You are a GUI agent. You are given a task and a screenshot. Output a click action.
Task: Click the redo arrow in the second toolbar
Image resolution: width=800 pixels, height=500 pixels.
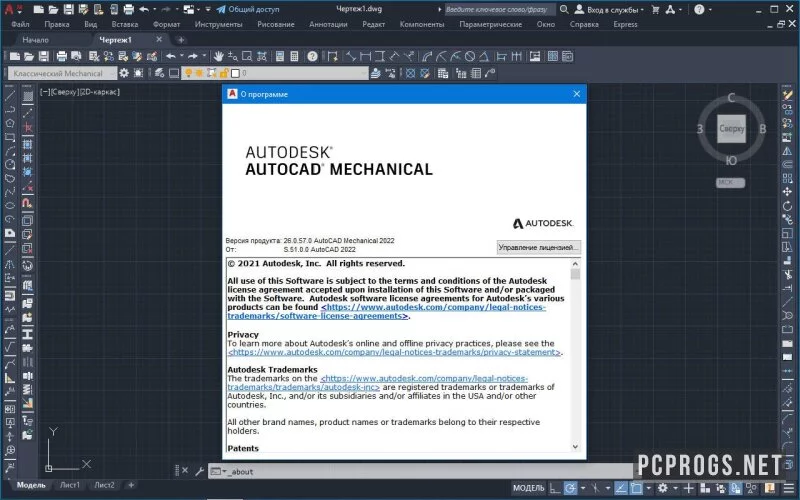192,56
